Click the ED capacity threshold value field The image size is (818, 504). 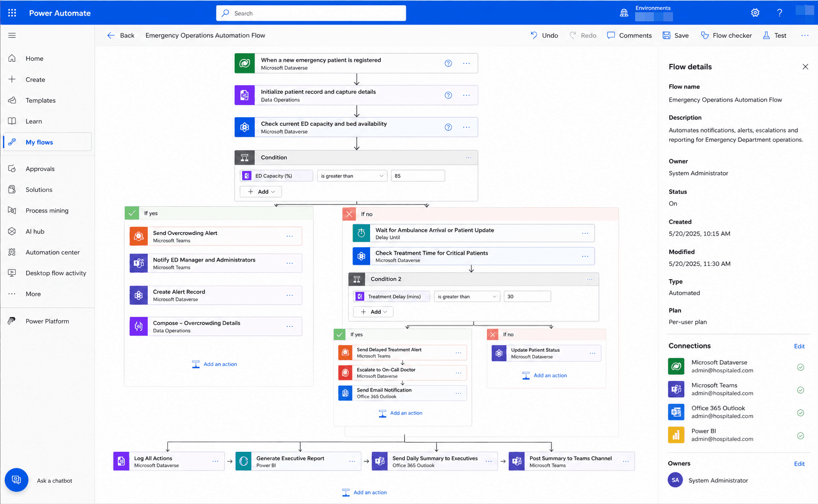418,176
